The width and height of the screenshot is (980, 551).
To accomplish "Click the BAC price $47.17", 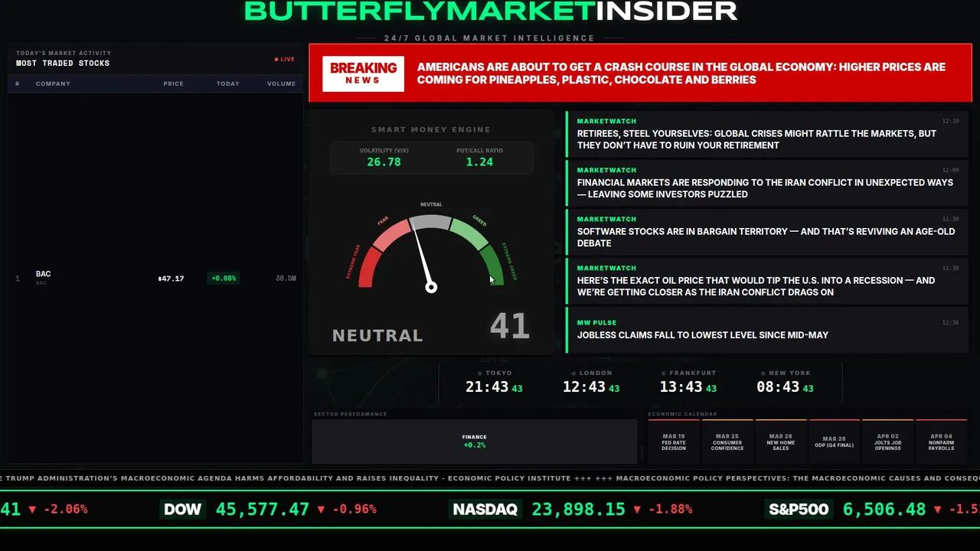I will [x=171, y=279].
